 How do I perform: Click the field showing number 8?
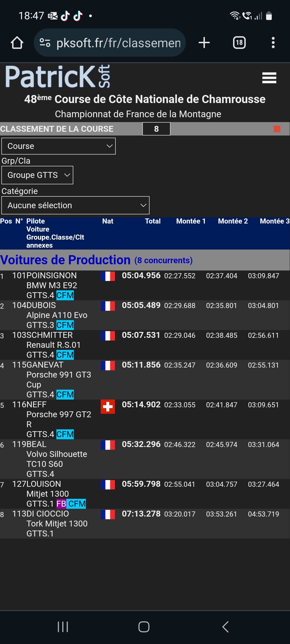(156, 129)
